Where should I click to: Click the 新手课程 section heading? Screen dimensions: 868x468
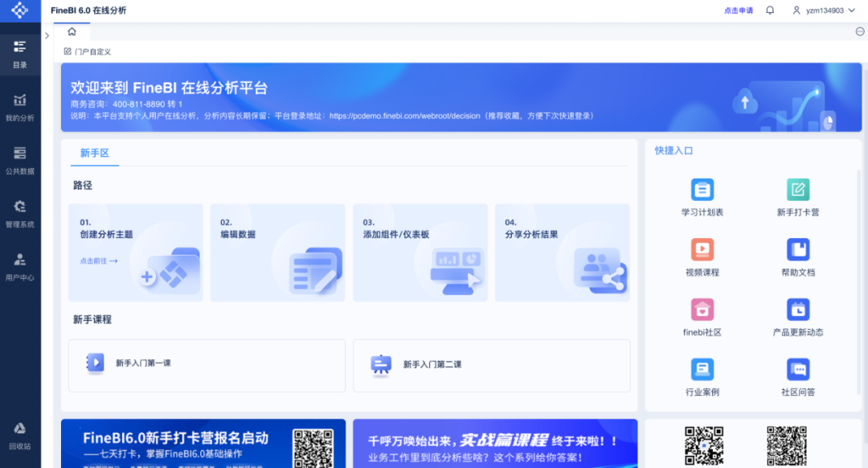[x=92, y=319]
